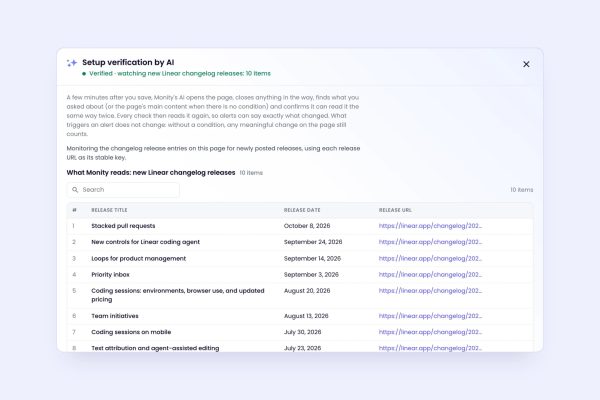Select the title 'Team initiatives'
600x400 pixels.
[115, 316]
